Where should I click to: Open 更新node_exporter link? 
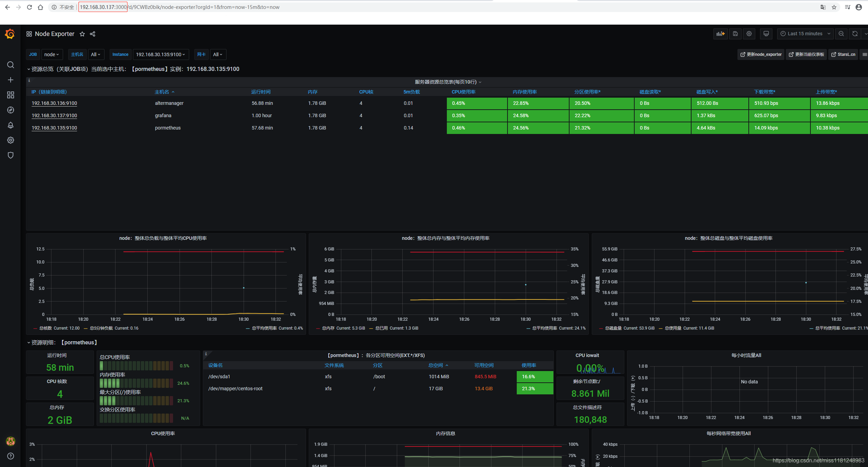[x=761, y=54]
